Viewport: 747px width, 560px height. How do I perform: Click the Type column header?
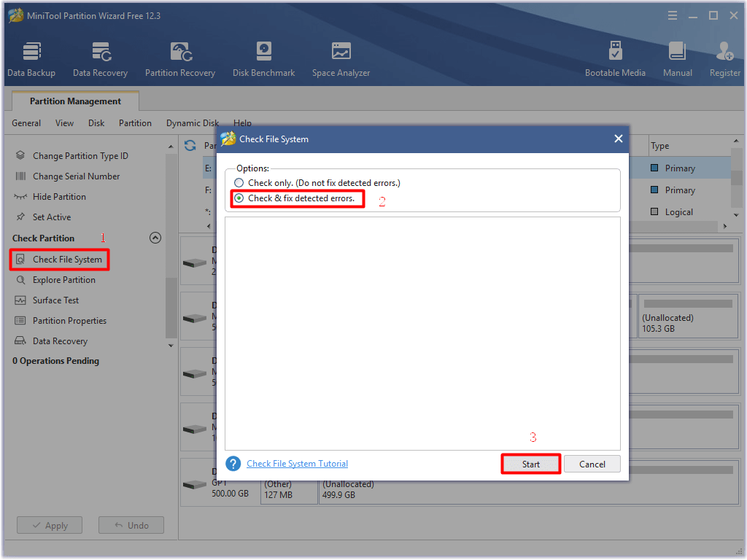[x=659, y=146]
